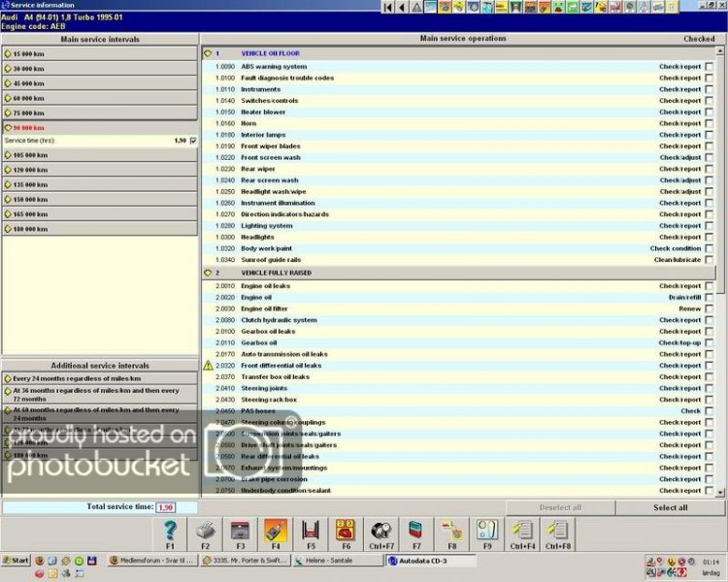Check the ABS warning system checkbox
The height and width of the screenshot is (582, 728).
click(709, 67)
